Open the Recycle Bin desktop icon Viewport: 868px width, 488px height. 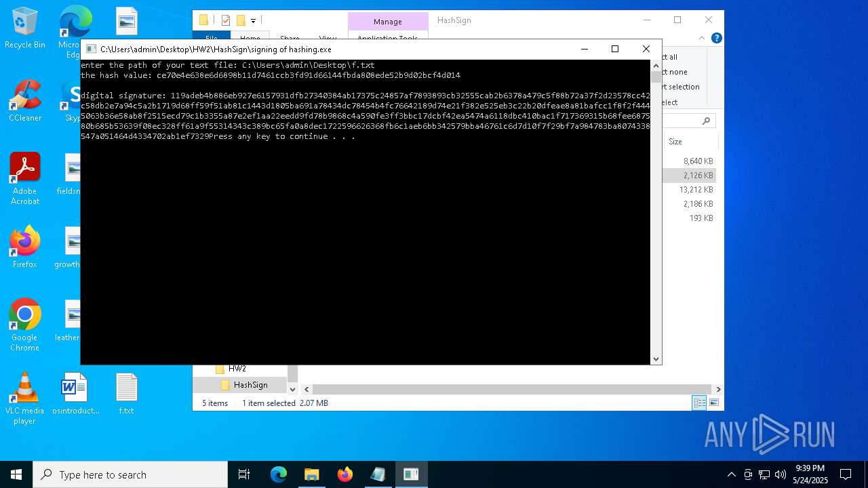(x=24, y=28)
